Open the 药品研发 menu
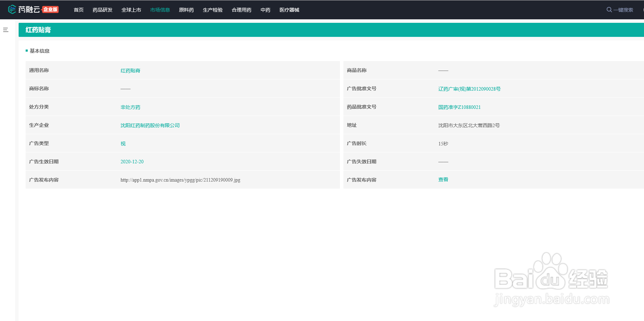Screen dimensions: 644x321 [x=103, y=10]
